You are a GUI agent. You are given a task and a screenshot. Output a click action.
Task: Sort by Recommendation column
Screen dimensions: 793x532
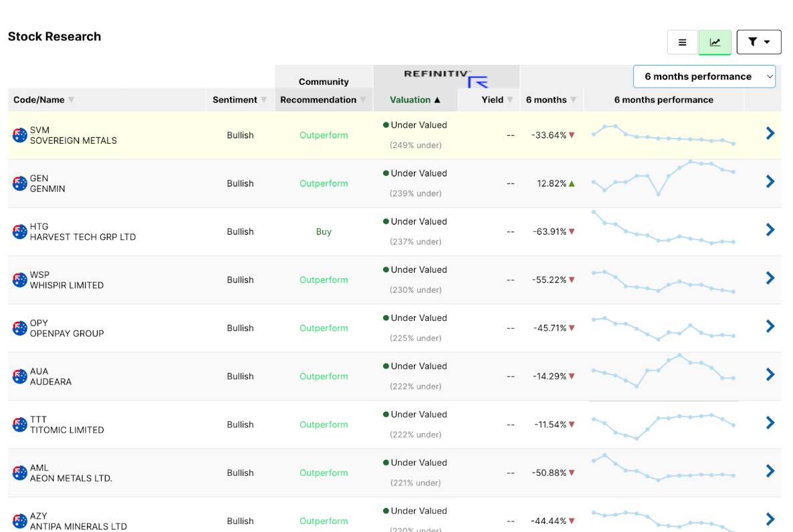click(323, 100)
